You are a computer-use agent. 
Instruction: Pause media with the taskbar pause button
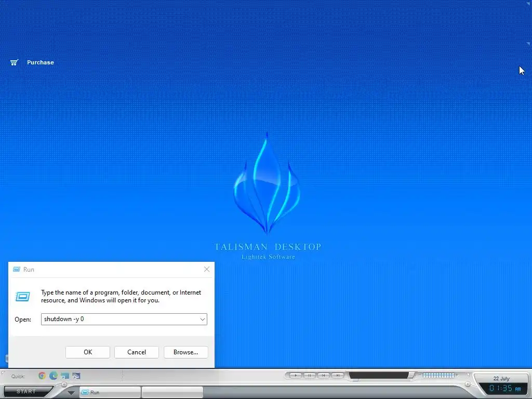pyautogui.click(x=310, y=375)
